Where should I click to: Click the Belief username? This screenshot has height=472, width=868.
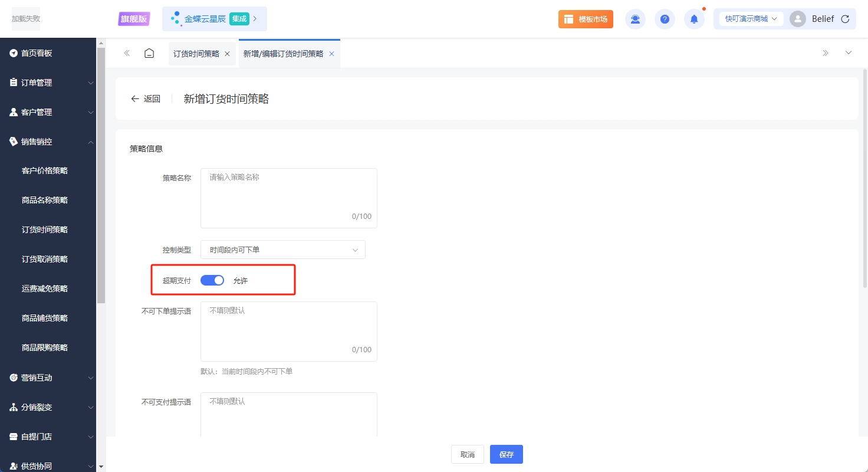823,19
